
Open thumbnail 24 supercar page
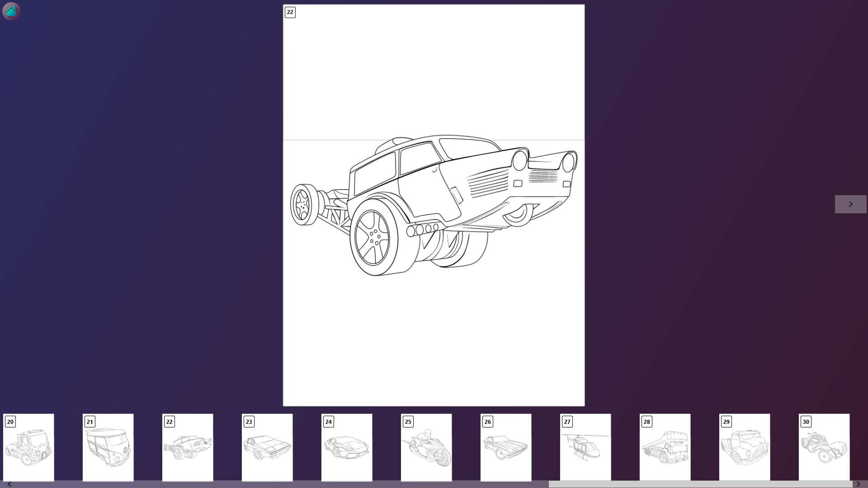point(347,447)
